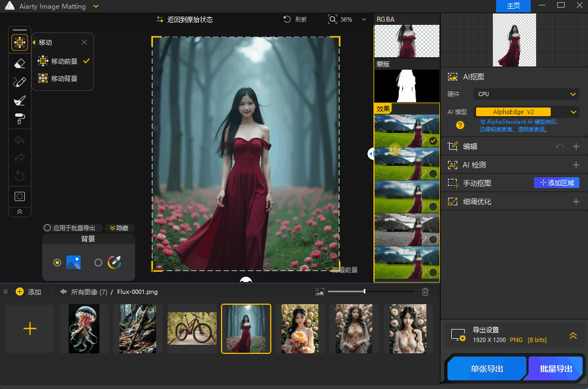Collapse the effects panel with the side arrow

(371, 153)
